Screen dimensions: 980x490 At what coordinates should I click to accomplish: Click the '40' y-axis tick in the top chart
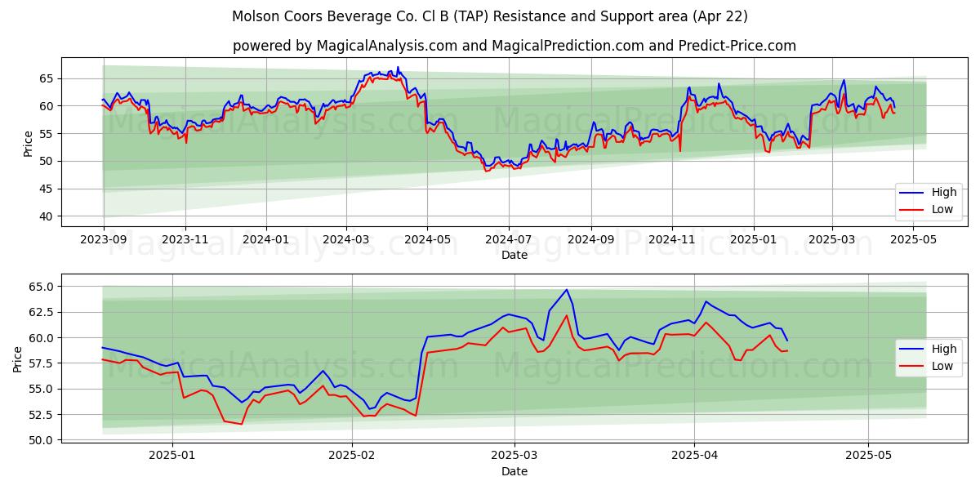(x=46, y=216)
